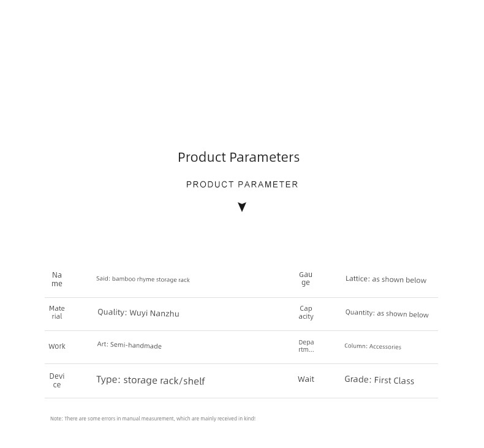Select the Material row label
The image size is (484, 448).
57,312
